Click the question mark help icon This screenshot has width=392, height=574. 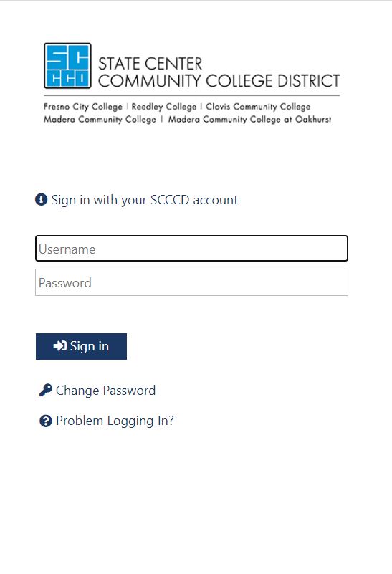(45, 421)
